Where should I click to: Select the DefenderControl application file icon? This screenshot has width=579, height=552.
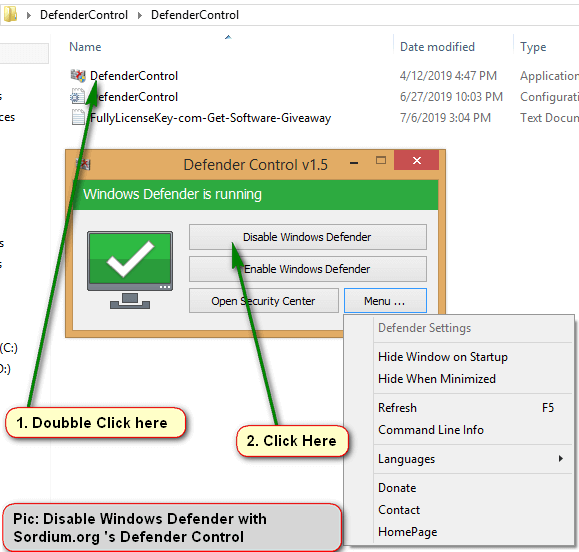(x=78, y=76)
